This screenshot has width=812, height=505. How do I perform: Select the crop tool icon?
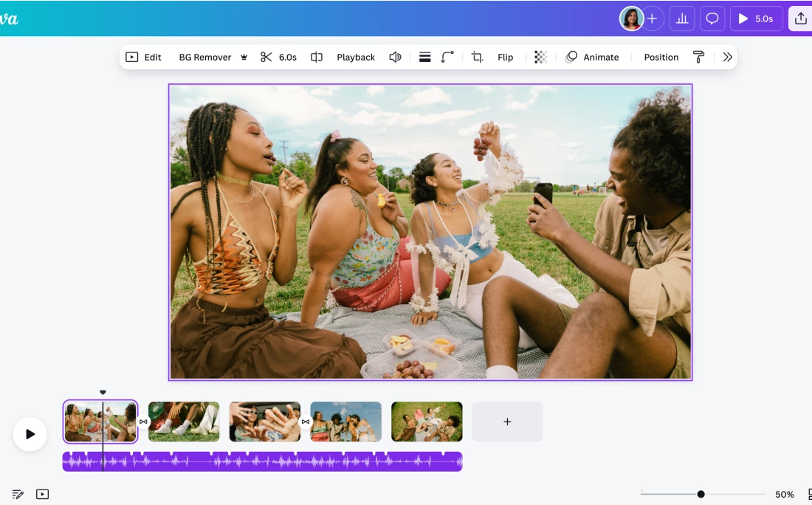478,57
